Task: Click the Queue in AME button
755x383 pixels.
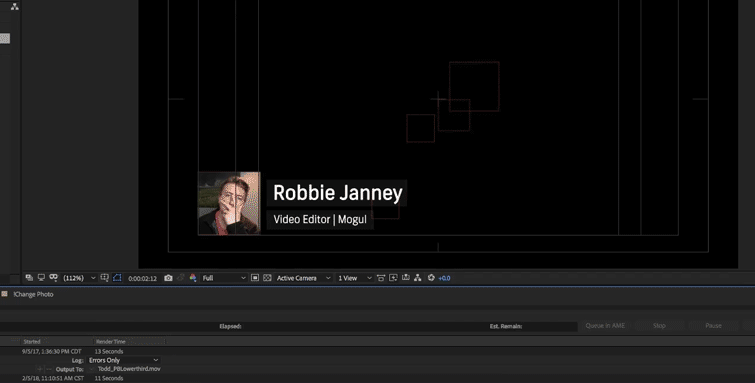Action: (x=605, y=326)
